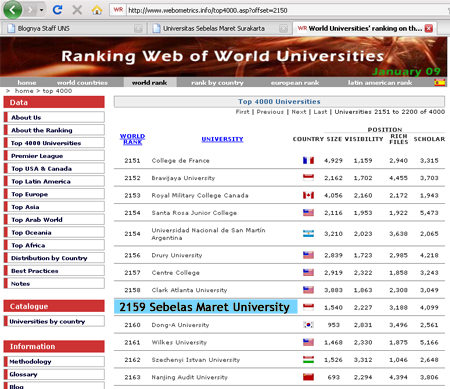Open About Us in sidebar
The width and height of the screenshot is (450, 389).
pyautogui.click(x=54, y=117)
